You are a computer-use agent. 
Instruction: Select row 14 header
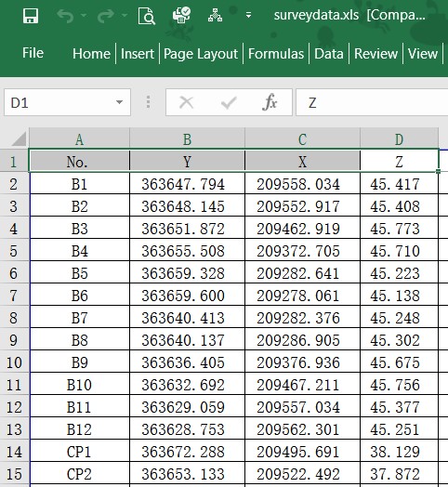(14, 452)
